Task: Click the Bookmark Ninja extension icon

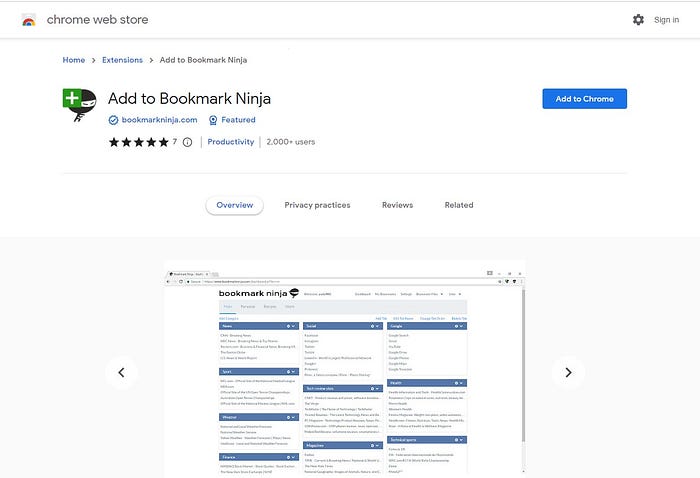Action: [79, 105]
